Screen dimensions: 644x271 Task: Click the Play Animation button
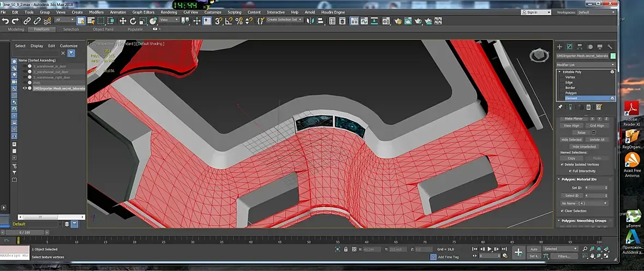[x=490, y=249]
